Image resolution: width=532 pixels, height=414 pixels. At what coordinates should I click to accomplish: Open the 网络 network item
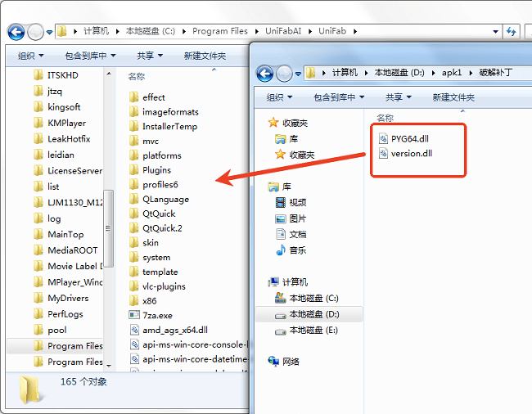(x=291, y=362)
